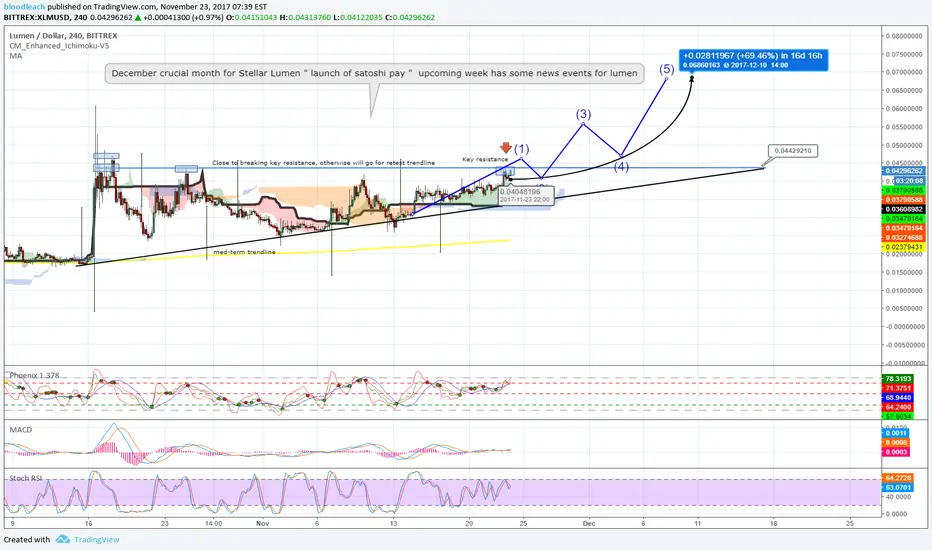Select the Elliott wave (5) label
932x550 pixels.
tap(666, 69)
